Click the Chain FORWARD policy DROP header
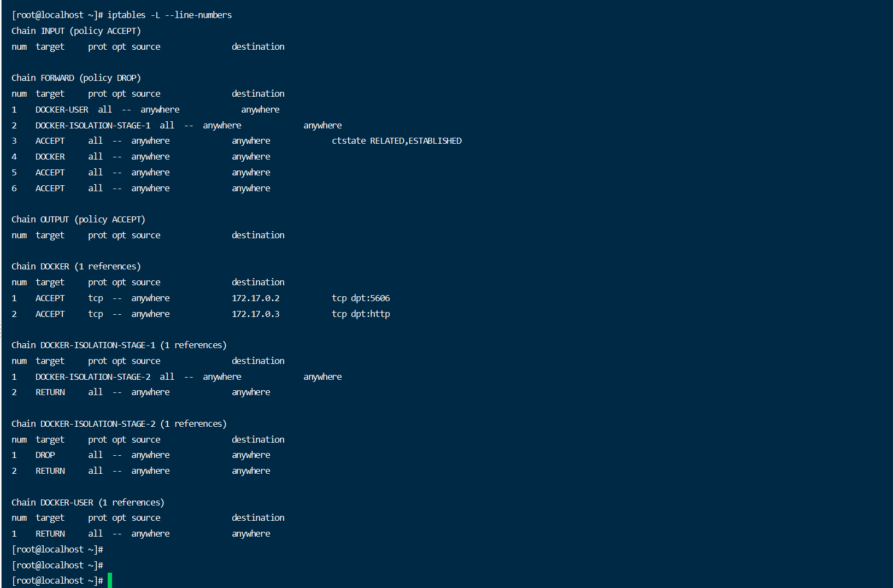Screen dimensions: 893x588 (76, 78)
